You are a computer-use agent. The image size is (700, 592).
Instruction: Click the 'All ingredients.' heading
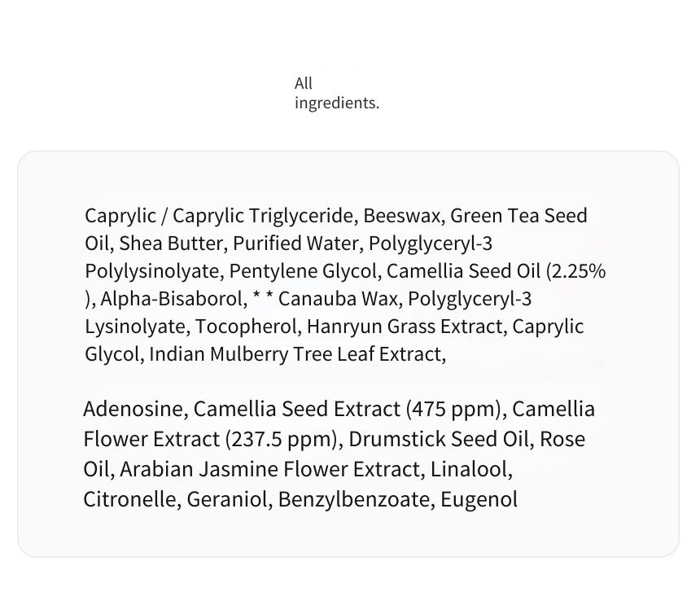pos(337,93)
